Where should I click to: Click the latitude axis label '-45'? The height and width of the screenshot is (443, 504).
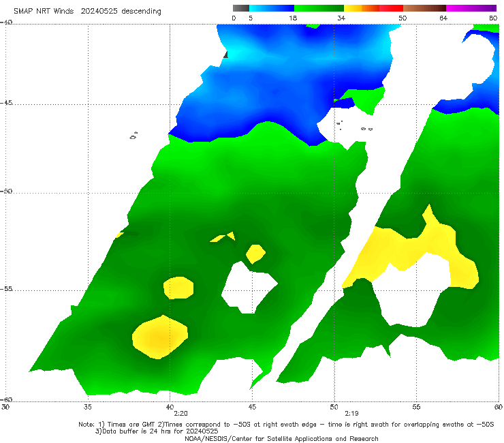click(x=6, y=103)
